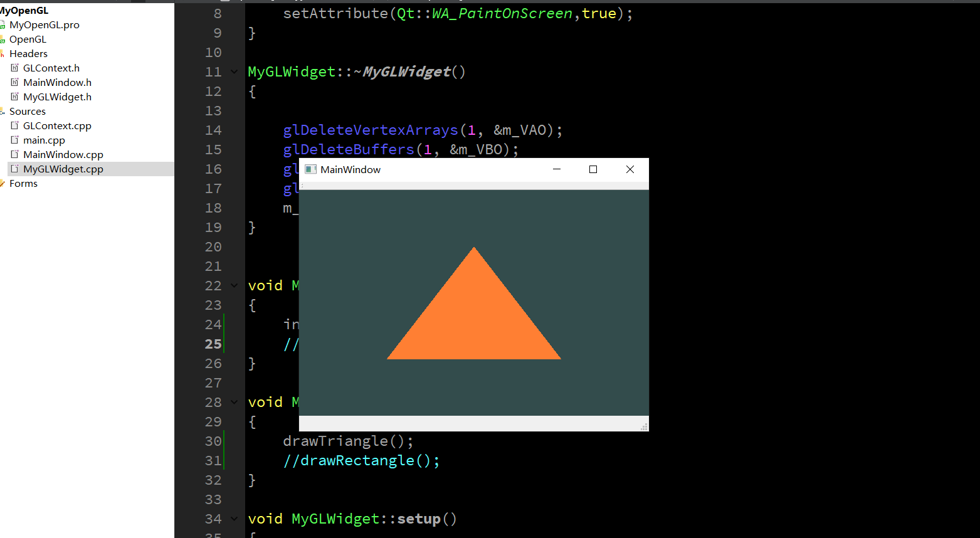Click line number 31 in the gutter
This screenshot has width=980, height=538.
pyautogui.click(x=213, y=461)
